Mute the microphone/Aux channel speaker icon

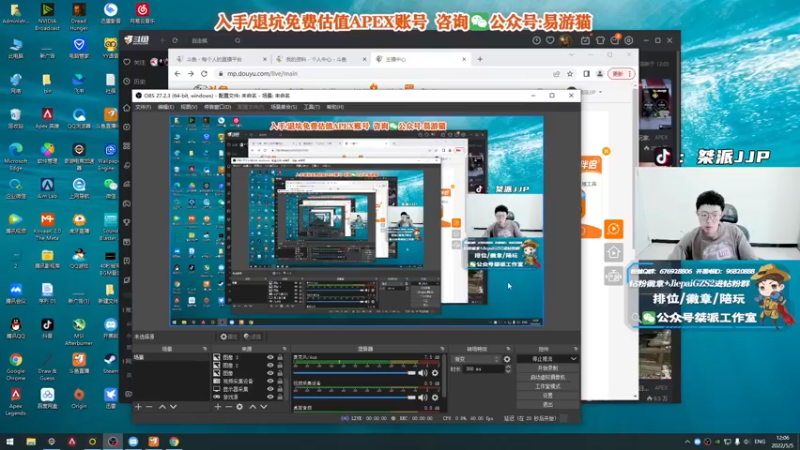[x=422, y=373]
